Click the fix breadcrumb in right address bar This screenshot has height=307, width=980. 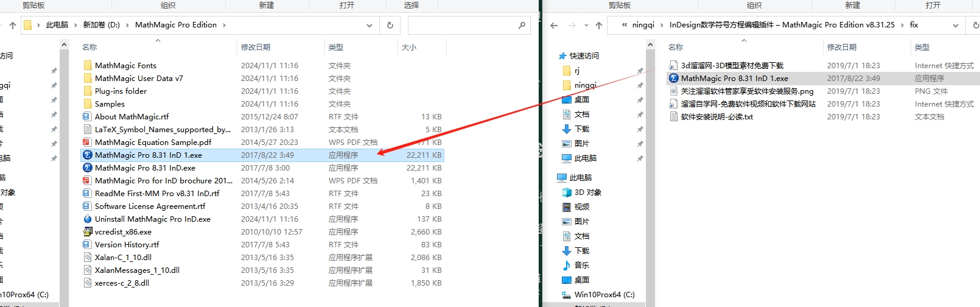click(x=914, y=25)
